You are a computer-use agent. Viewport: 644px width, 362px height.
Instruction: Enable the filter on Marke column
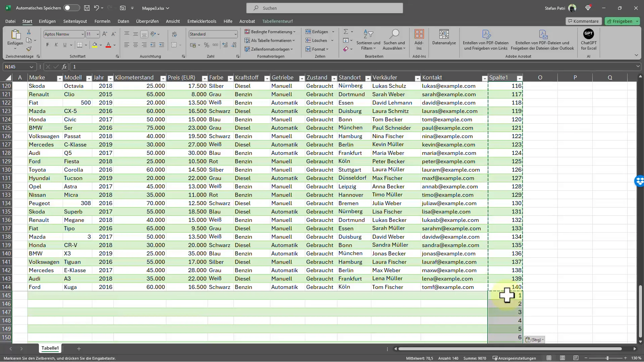[x=59, y=78]
